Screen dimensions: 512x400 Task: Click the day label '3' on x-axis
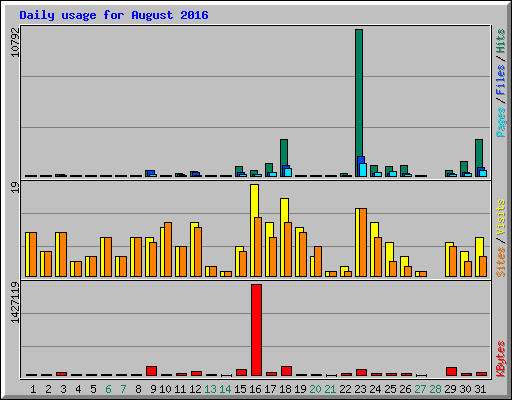(63, 389)
